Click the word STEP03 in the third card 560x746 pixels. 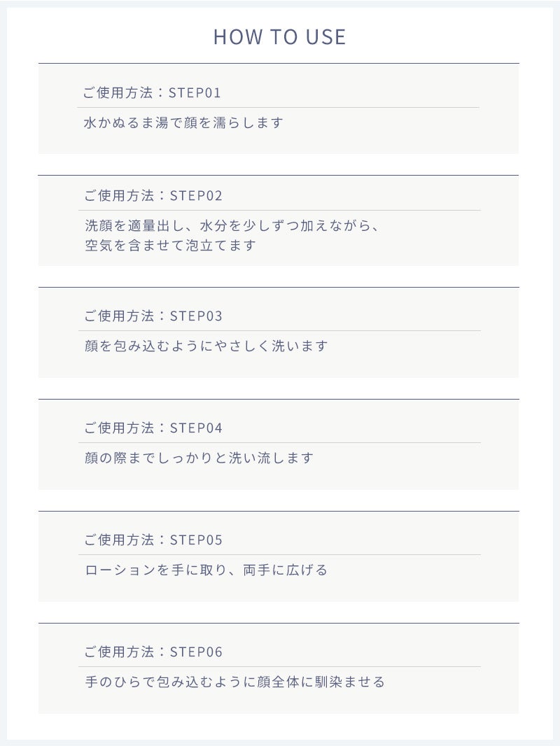pos(197,316)
